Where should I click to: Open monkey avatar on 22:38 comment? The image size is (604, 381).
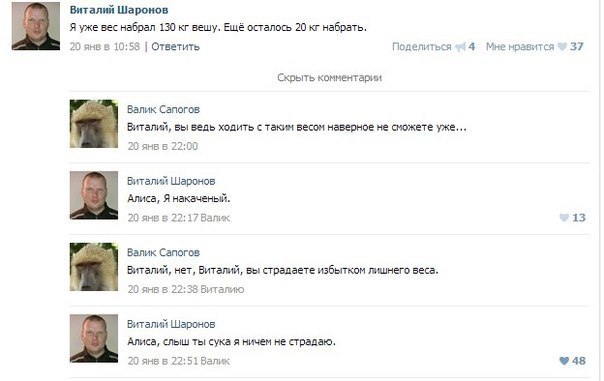(x=94, y=267)
